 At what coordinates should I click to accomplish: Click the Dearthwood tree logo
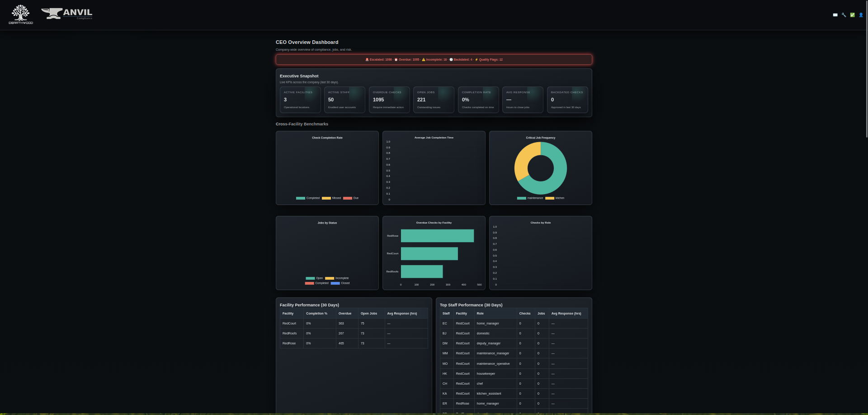coord(21,14)
